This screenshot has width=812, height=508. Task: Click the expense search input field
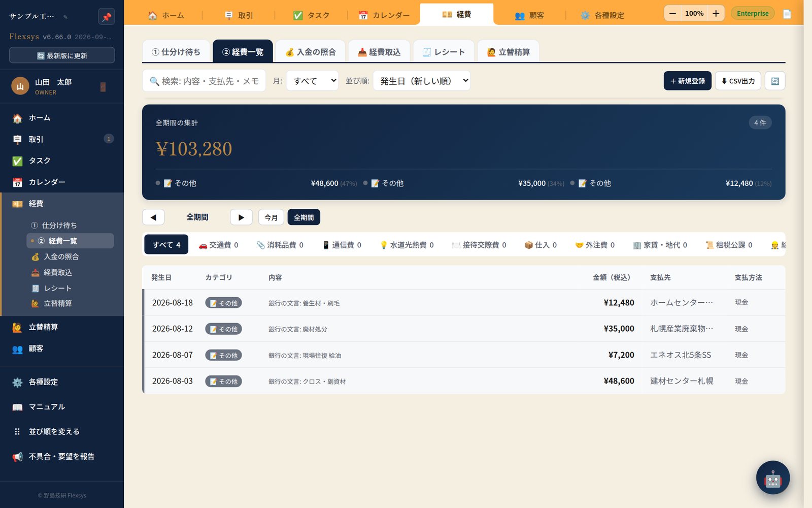pyautogui.click(x=204, y=81)
